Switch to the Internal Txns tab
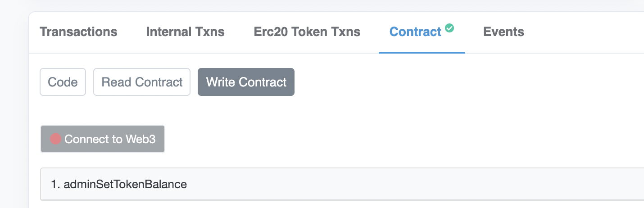The width and height of the screenshot is (644, 208). pyautogui.click(x=186, y=32)
